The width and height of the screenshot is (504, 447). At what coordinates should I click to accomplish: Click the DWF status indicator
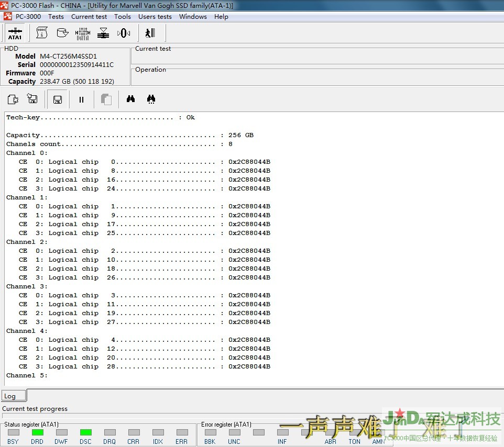click(61, 432)
